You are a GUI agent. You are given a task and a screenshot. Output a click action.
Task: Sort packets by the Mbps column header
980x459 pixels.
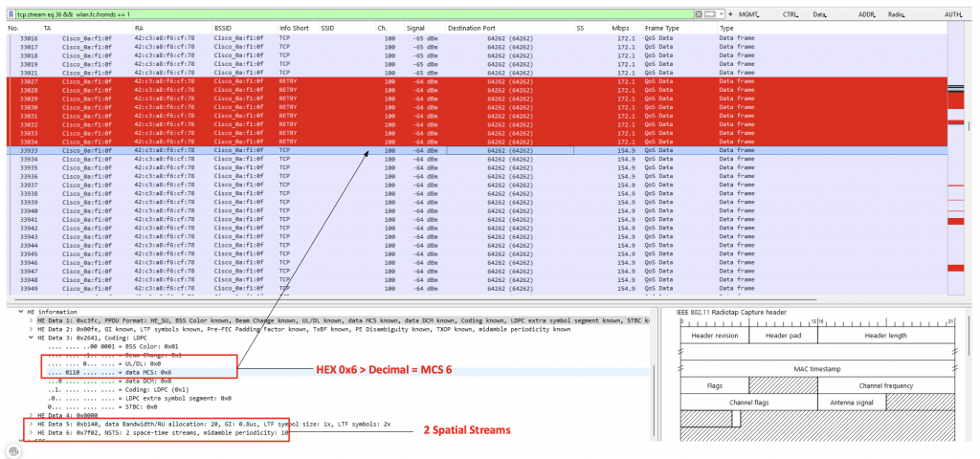click(621, 29)
